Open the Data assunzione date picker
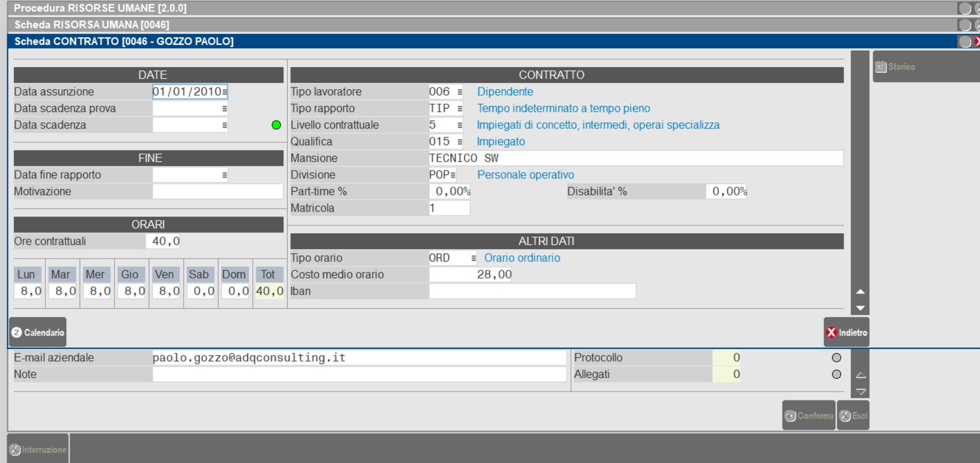This screenshot has width=980, height=463. click(x=225, y=92)
